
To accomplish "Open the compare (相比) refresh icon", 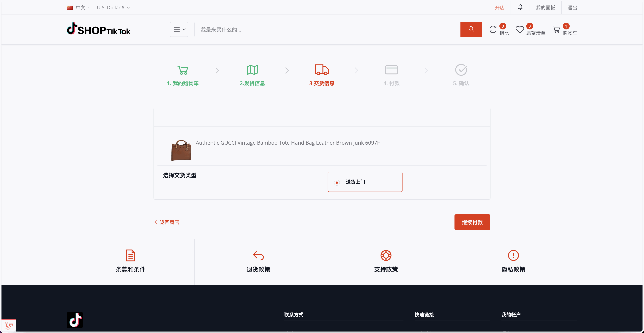I will (x=493, y=29).
